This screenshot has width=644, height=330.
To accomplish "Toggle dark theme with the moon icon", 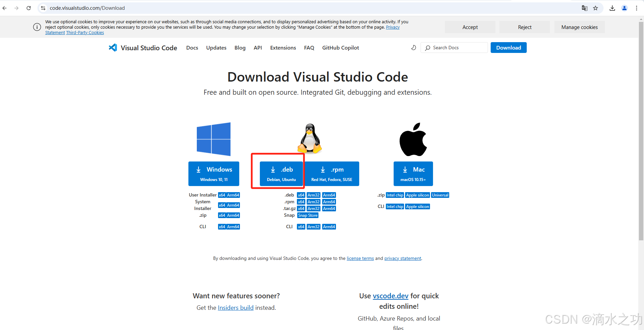I will point(413,48).
